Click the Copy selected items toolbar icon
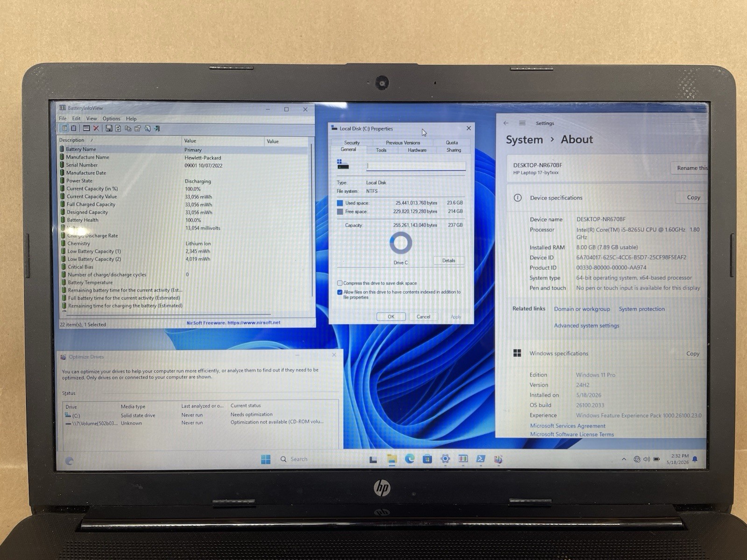Screen dimensions: 747x560 pos(128,128)
